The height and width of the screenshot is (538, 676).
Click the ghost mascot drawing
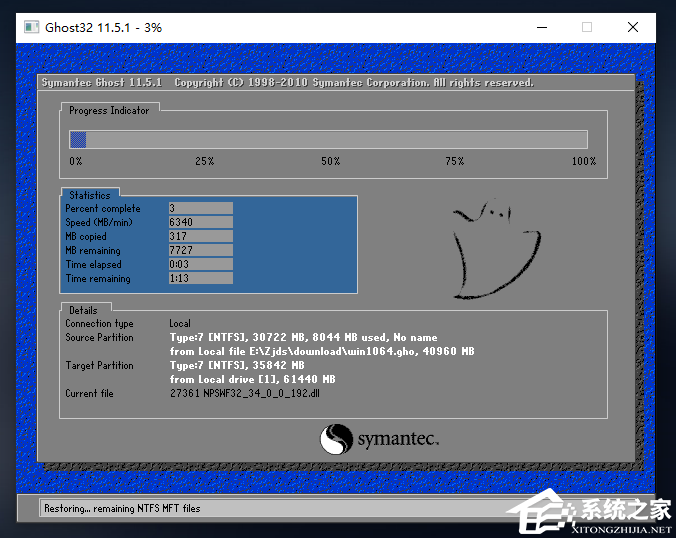(495, 249)
